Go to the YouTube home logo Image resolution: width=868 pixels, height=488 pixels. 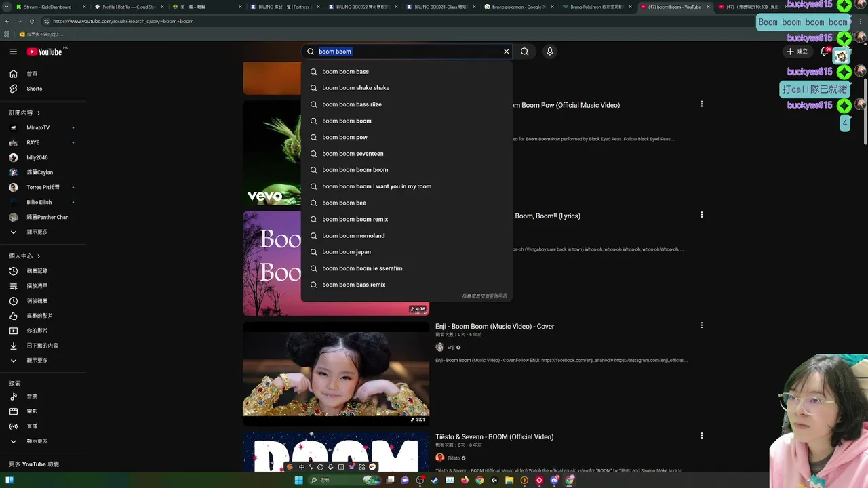click(45, 52)
